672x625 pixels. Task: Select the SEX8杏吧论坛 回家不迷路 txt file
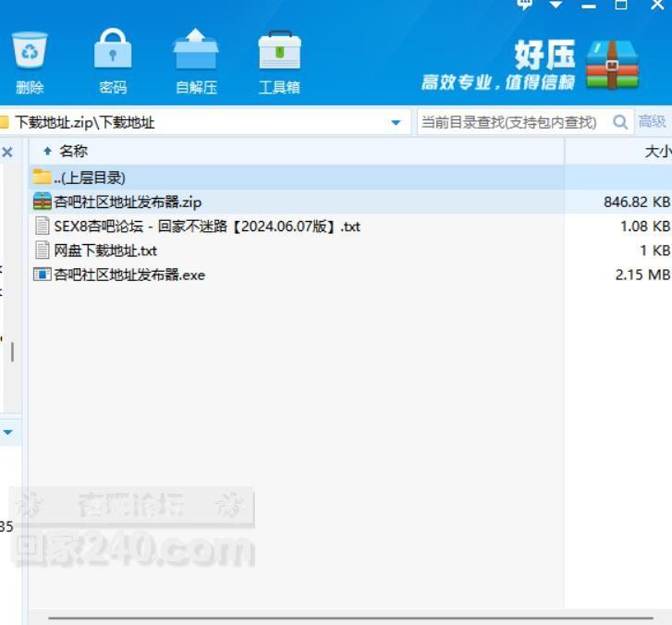[207, 227]
